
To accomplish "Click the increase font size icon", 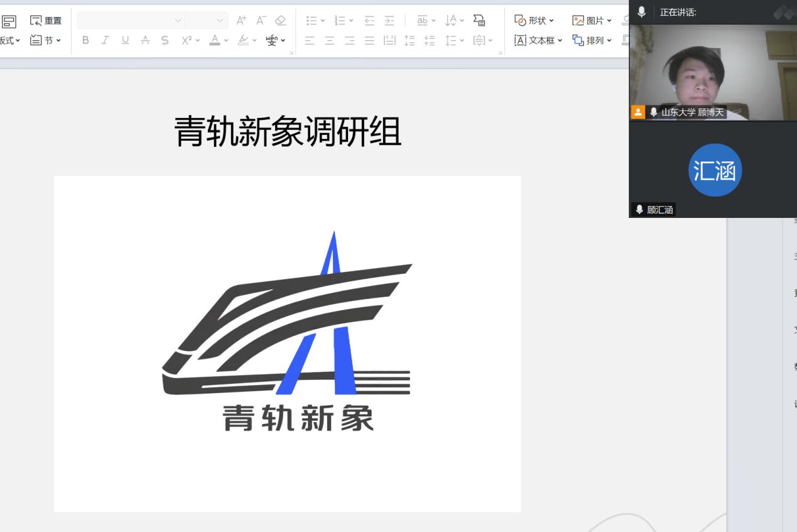I will click(x=241, y=21).
